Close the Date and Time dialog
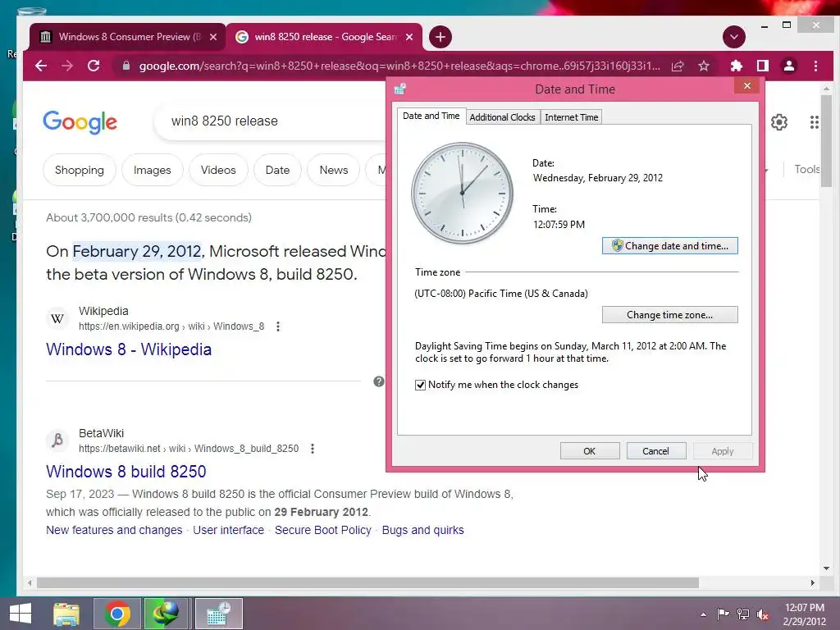840x630 pixels. 746,85
